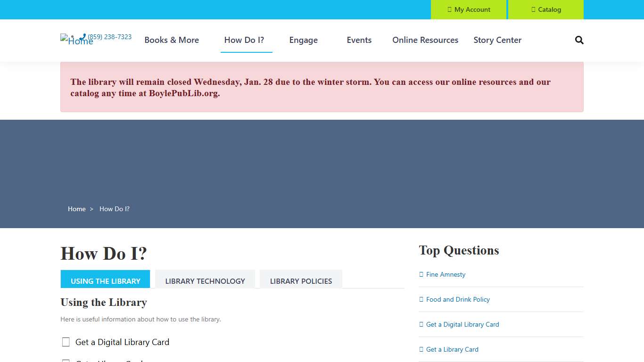Image resolution: width=644 pixels, height=362 pixels.
Task: Select the Using the Library tab
Action: (x=106, y=281)
